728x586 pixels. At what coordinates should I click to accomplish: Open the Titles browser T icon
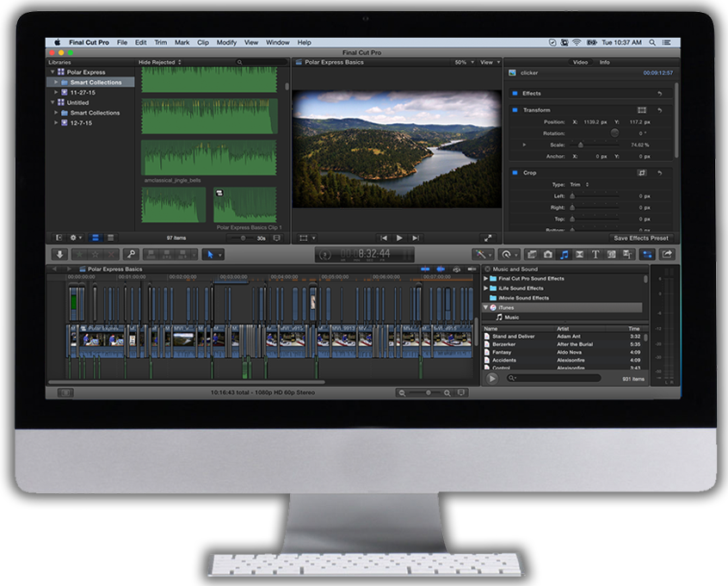(595, 254)
